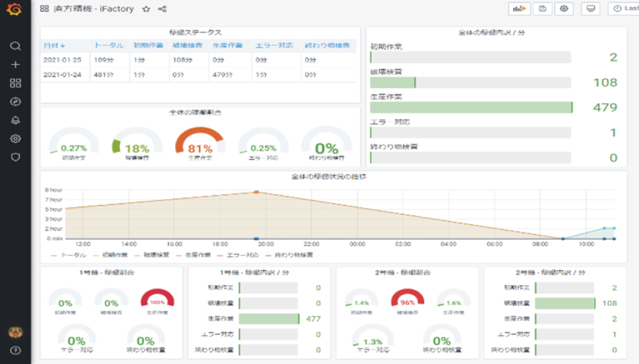Click the Grafana logo in the sidebar
The height and width of the screenshot is (364, 639).
pyautogui.click(x=15, y=10)
